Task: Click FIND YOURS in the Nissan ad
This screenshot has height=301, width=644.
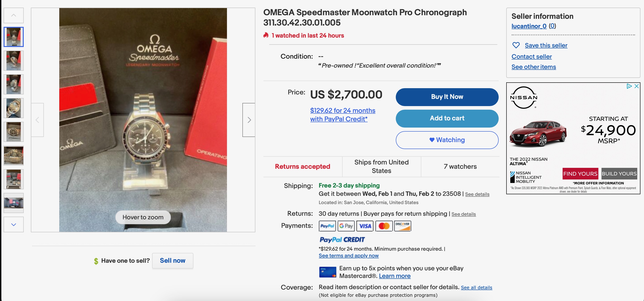Action: [x=580, y=174]
